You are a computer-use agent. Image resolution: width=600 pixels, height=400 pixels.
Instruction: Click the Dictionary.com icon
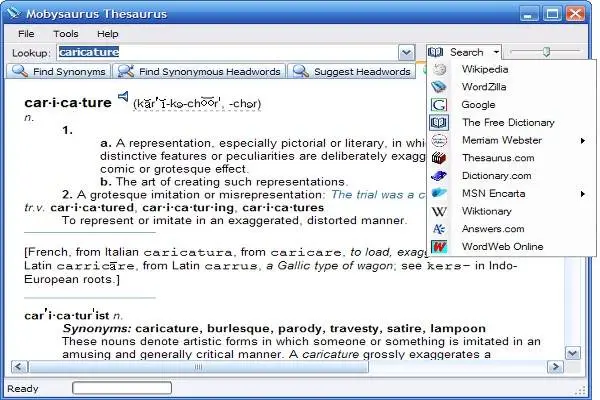439,176
